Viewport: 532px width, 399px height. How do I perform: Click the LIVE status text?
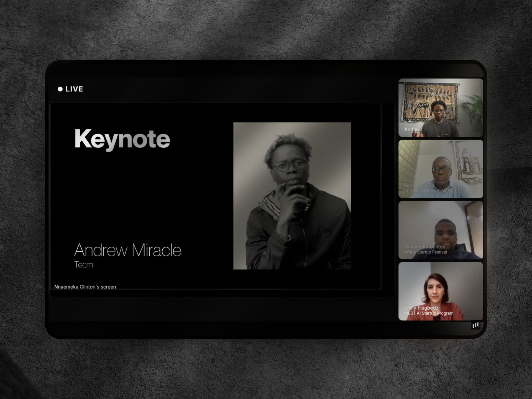(74, 89)
